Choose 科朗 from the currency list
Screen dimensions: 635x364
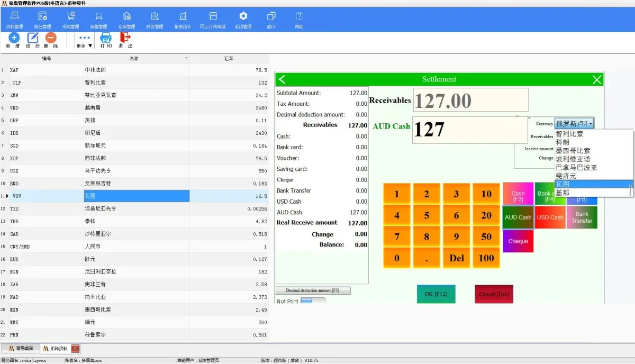pyautogui.click(x=562, y=142)
